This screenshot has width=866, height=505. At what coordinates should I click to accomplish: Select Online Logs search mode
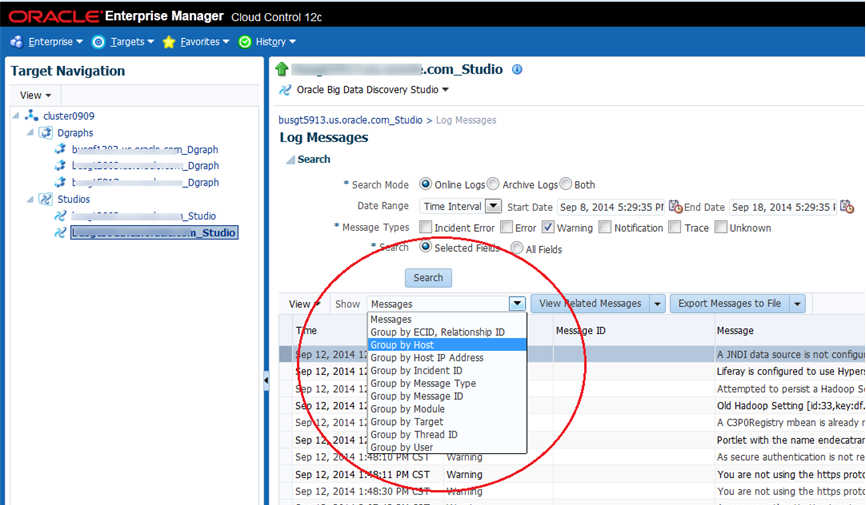425,184
